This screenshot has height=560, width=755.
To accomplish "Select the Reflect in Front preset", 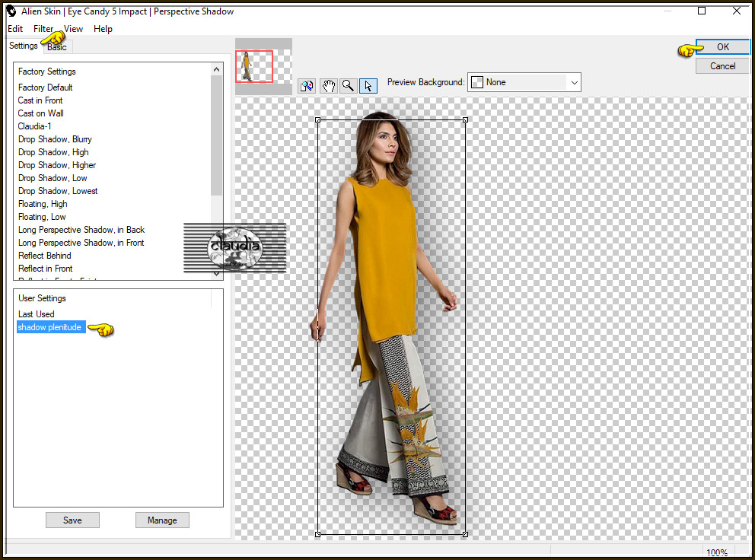I will [x=45, y=269].
